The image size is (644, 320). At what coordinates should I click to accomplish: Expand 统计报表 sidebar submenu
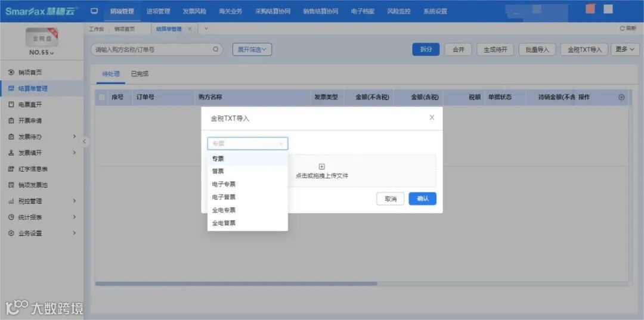click(x=75, y=217)
